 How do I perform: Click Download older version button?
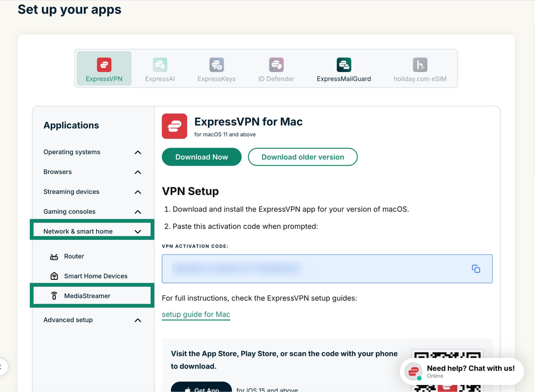[303, 157]
